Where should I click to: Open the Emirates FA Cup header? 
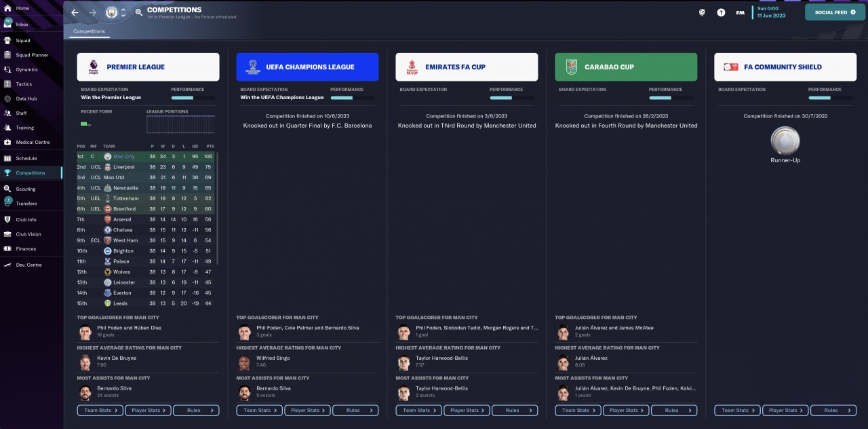click(x=467, y=67)
